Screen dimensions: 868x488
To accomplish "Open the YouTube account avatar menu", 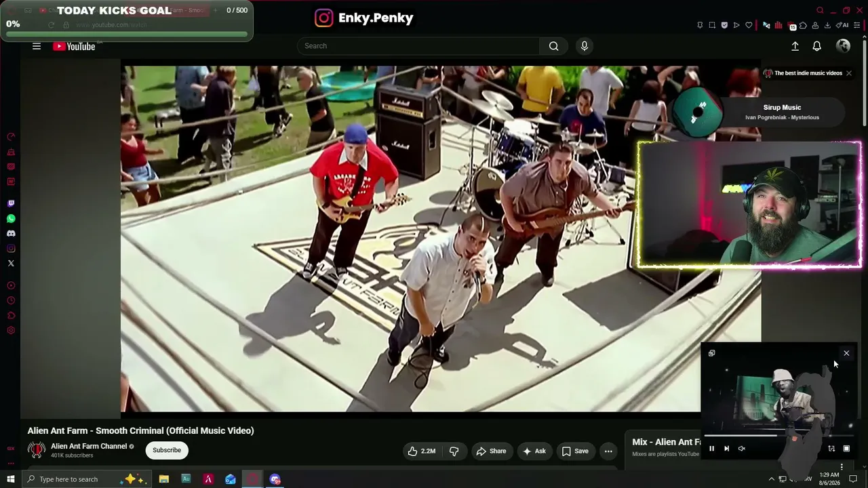I will point(844,46).
